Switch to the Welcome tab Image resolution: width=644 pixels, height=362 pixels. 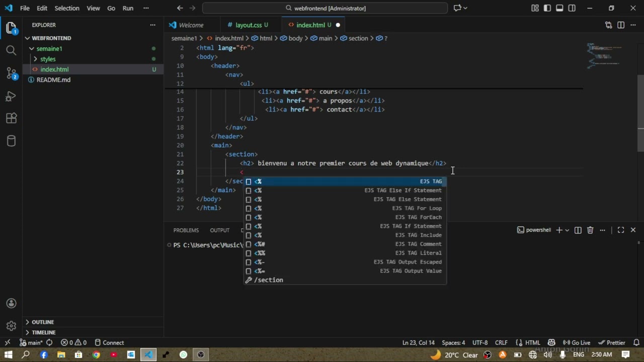point(191,25)
